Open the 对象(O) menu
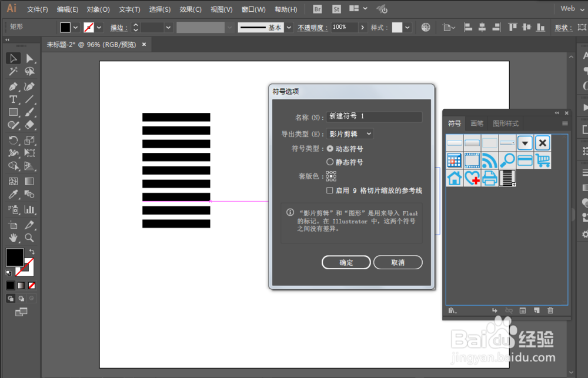Viewport: 588px width, 378px height. coord(98,9)
